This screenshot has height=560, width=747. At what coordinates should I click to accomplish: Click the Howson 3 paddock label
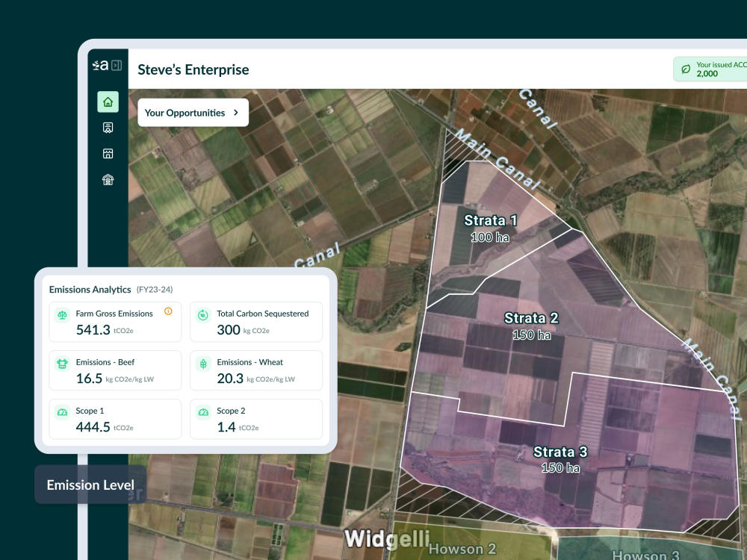tap(646, 555)
